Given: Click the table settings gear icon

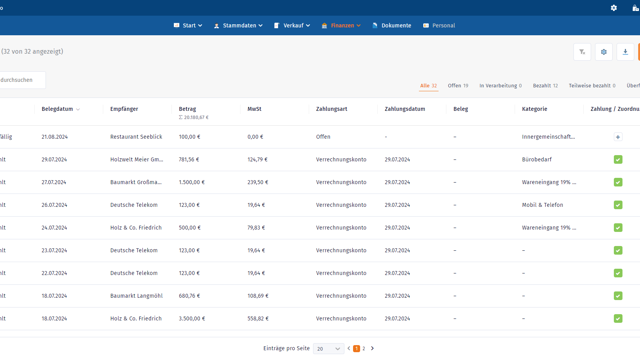Looking at the screenshot, I should point(604,52).
